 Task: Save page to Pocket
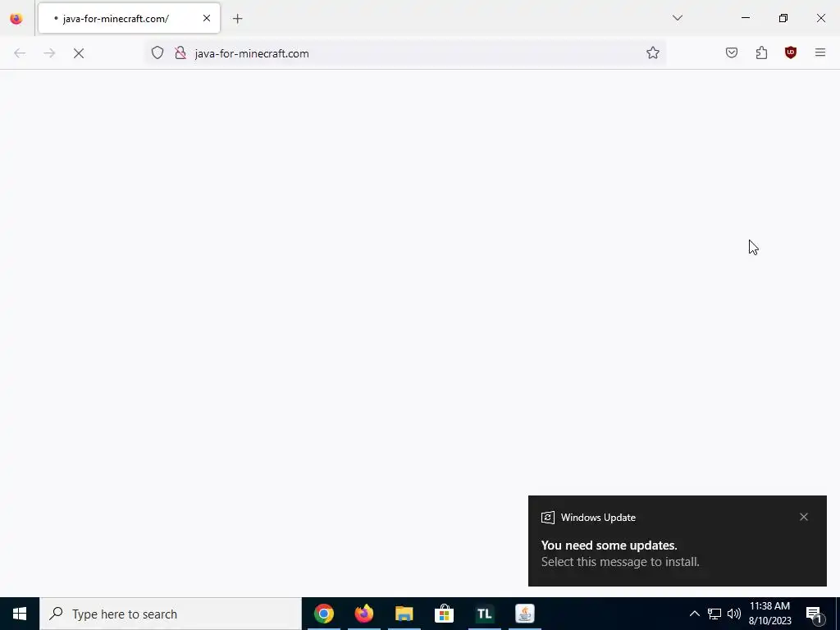coord(732,52)
